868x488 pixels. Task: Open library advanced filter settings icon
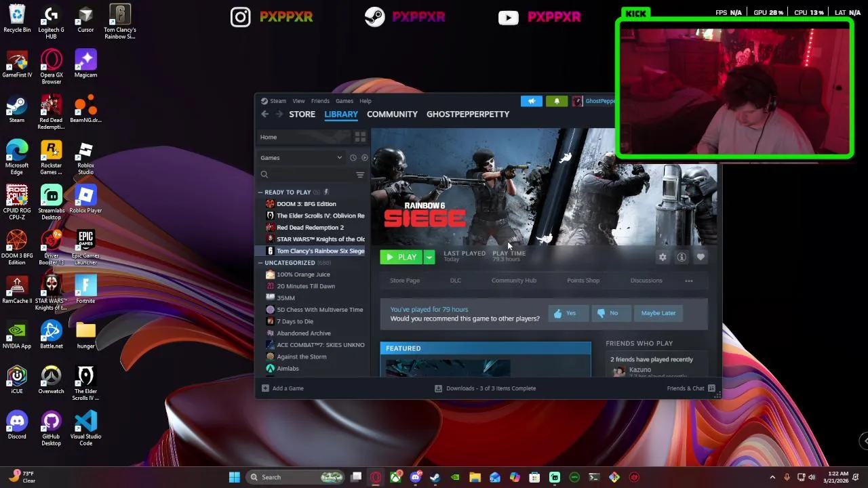point(360,175)
